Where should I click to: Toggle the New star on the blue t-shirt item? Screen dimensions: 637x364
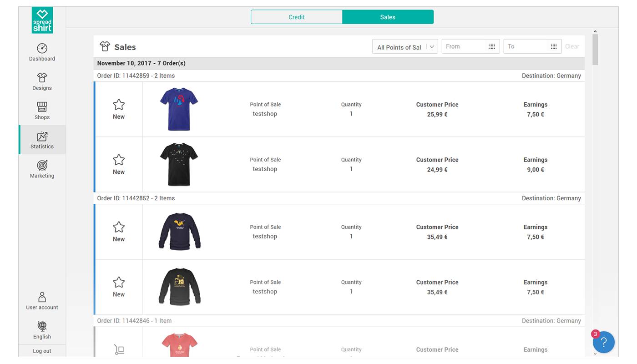tap(118, 104)
